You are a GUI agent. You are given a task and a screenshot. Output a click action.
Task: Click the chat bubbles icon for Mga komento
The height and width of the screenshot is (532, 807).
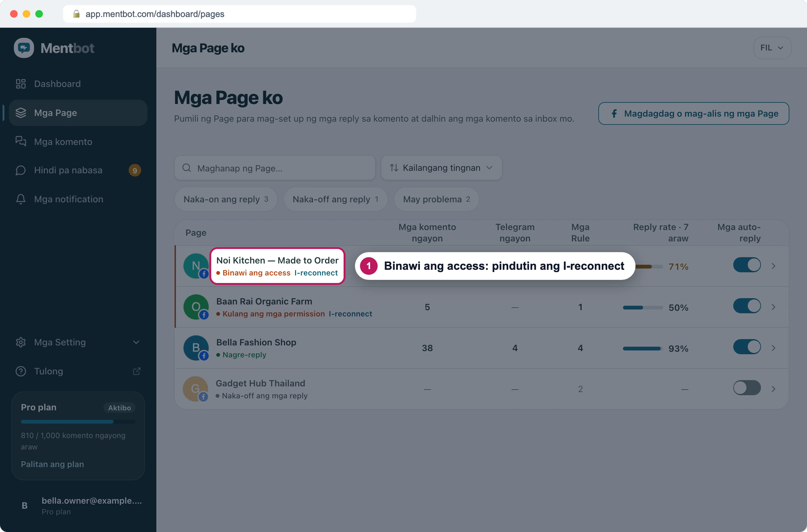[x=21, y=142]
